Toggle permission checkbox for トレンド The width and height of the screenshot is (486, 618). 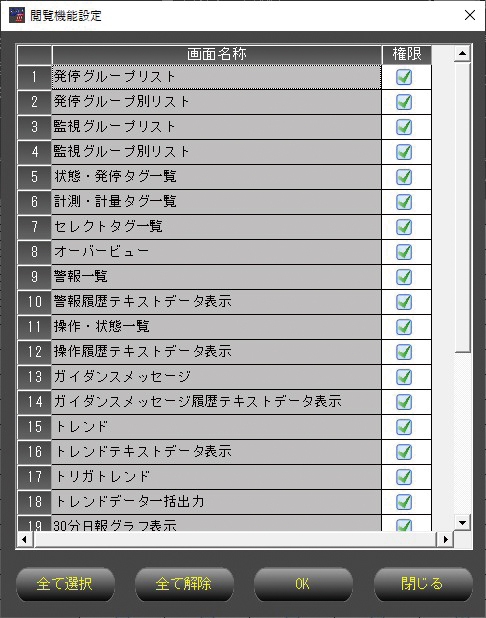(x=404, y=427)
